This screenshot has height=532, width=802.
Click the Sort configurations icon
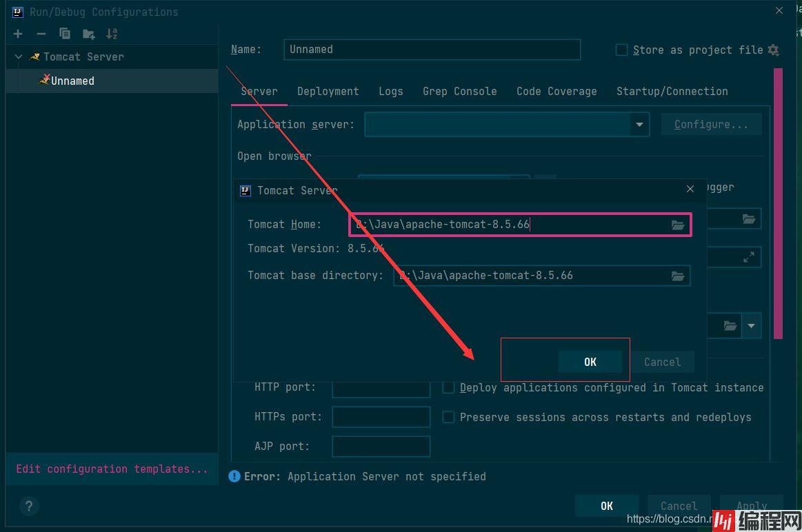[112, 34]
